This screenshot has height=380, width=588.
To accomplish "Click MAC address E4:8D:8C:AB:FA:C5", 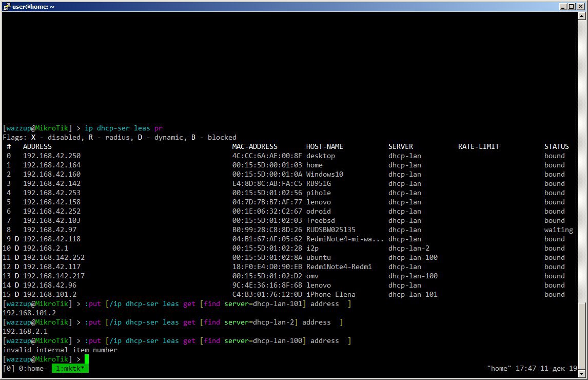I will click(x=267, y=183).
